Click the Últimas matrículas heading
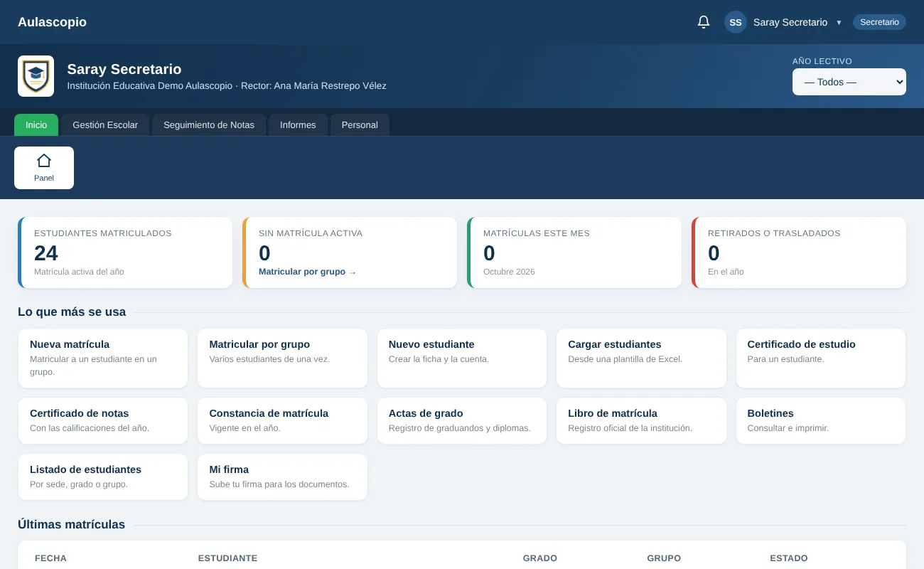This screenshot has height=569, width=924. 71,524
